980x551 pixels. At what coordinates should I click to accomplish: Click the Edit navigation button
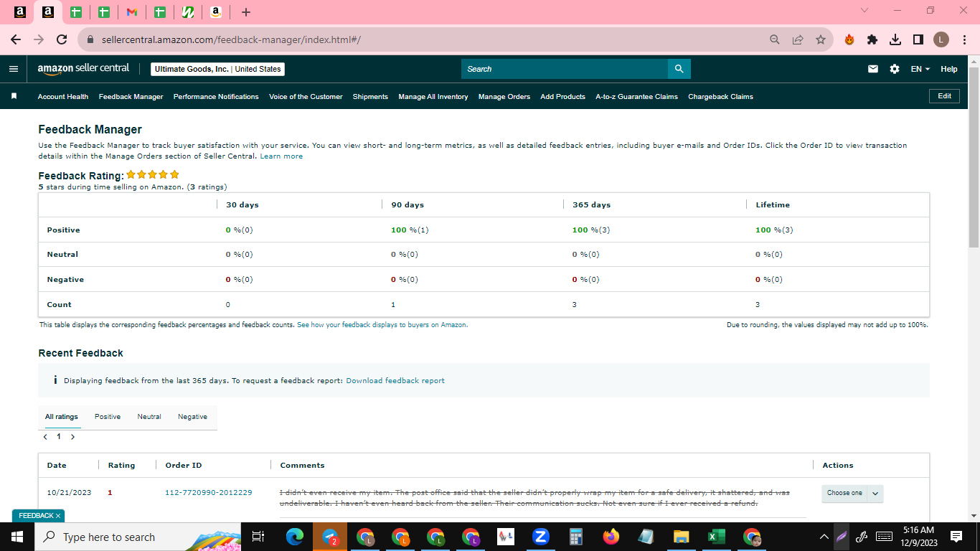[x=944, y=96]
